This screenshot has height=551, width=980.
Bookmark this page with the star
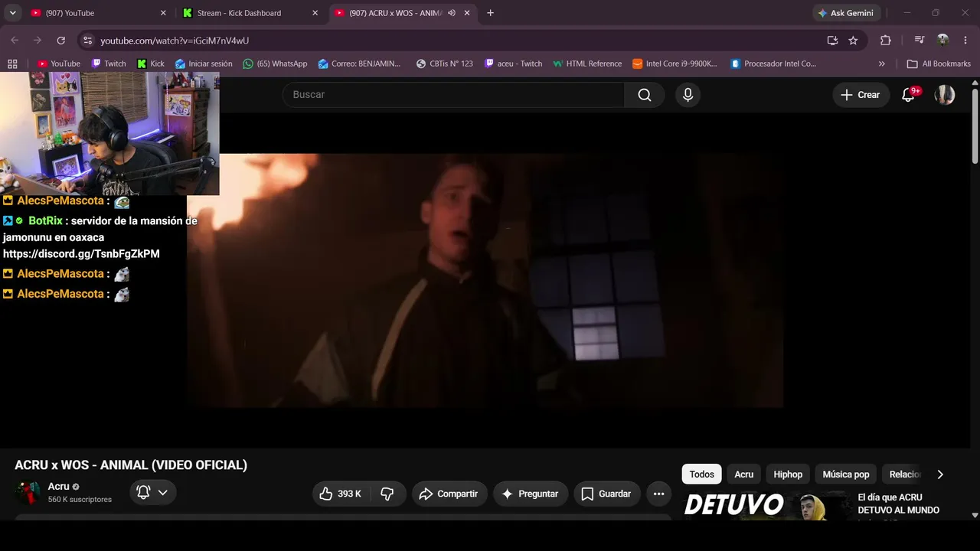[853, 41]
